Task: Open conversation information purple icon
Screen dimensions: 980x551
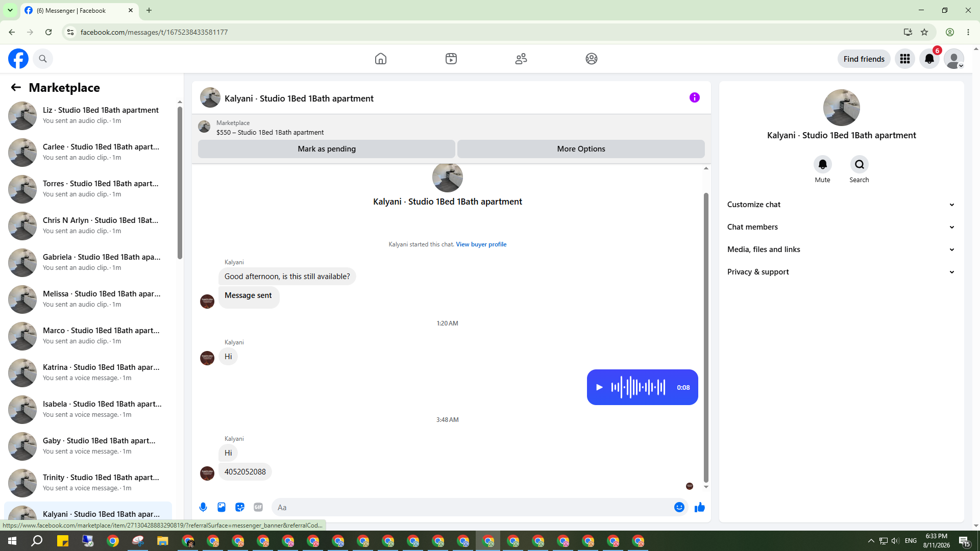Action: 695,97
